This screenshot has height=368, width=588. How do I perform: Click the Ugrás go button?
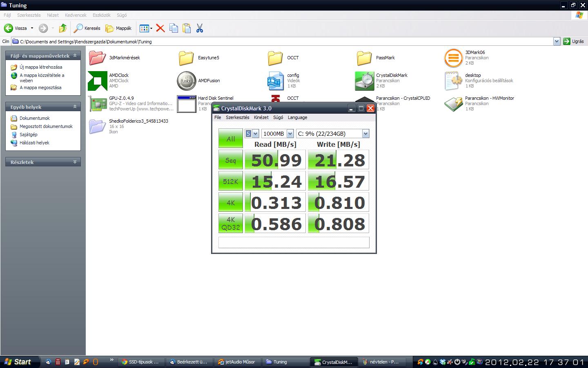pyautogui.click(x=574, y=41)
